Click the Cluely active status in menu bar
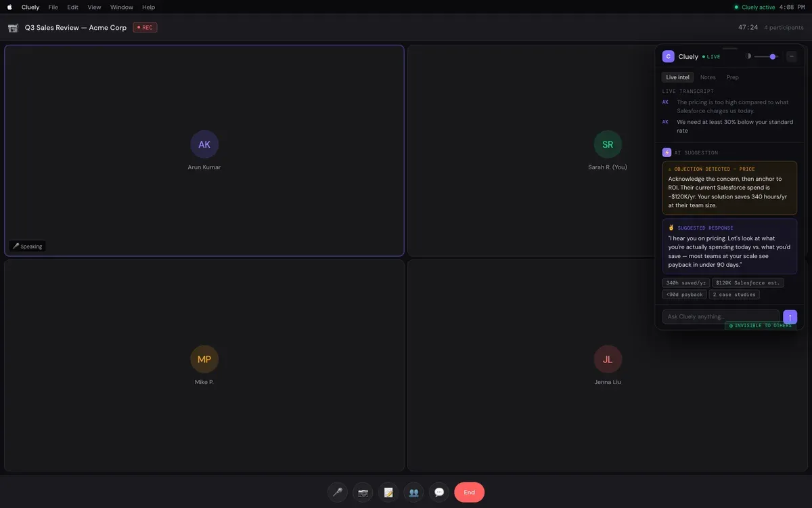 tap(754, 7)
